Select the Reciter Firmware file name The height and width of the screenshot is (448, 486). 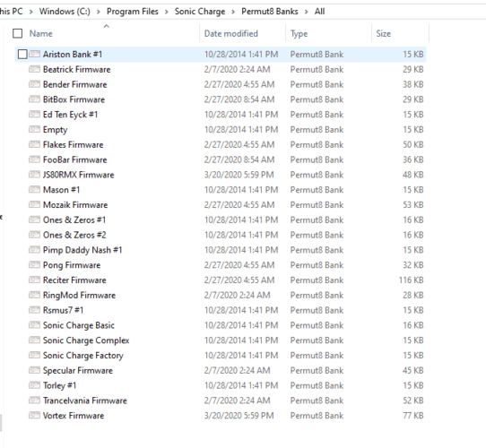(74, 280)
